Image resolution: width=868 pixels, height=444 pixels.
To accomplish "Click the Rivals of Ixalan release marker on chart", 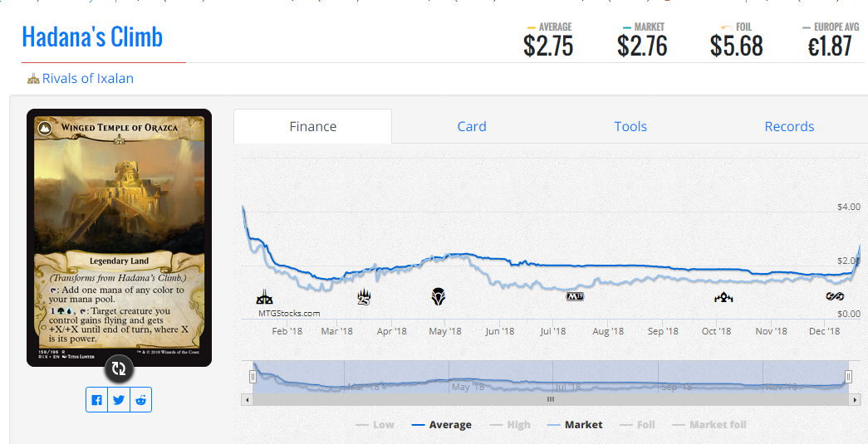I will pyautogui.click(x=264, y=297).
